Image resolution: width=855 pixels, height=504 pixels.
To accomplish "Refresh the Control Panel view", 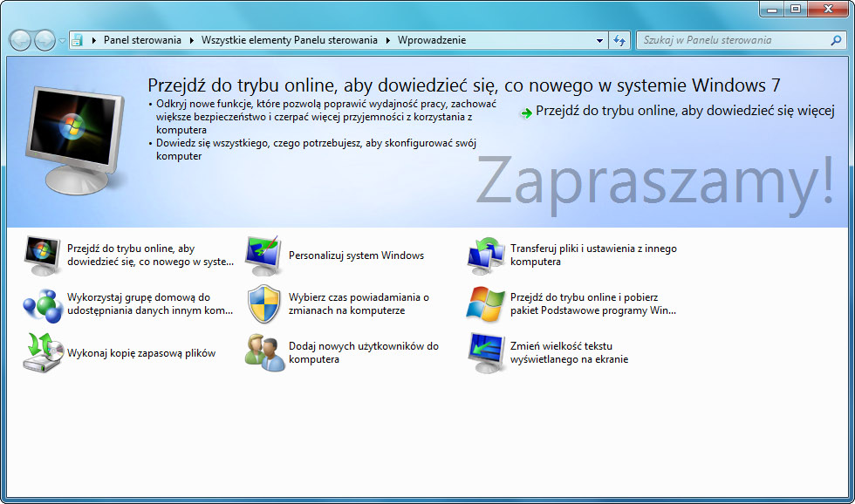I will [x=619, y=40].
